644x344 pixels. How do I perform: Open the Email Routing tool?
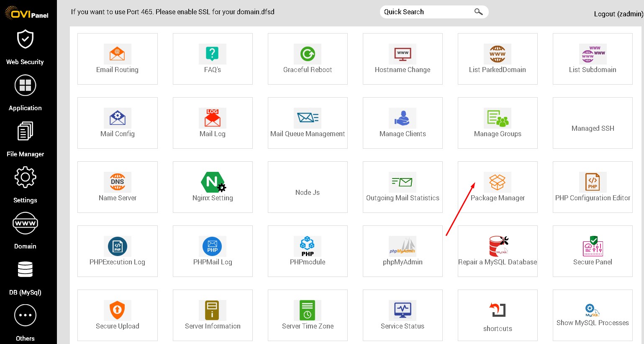(x=117, y=59)
